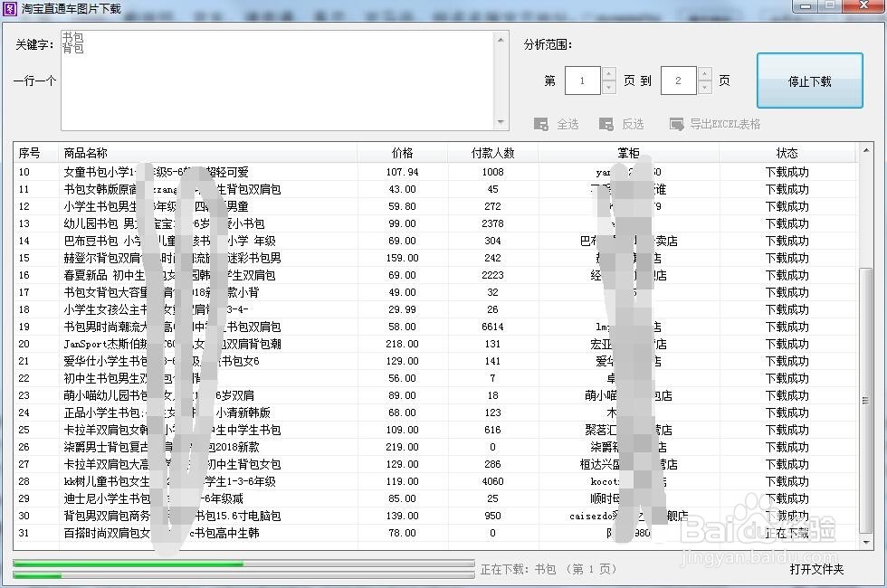Click the application icon in the title bar
The width and height of the screenshot is (887, 588).
point(12,7)
